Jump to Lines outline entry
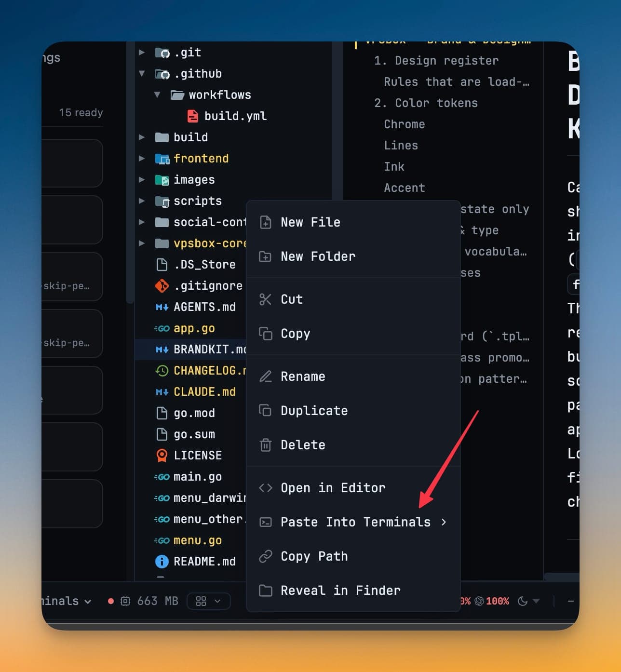621x672 pixels. 401,146
